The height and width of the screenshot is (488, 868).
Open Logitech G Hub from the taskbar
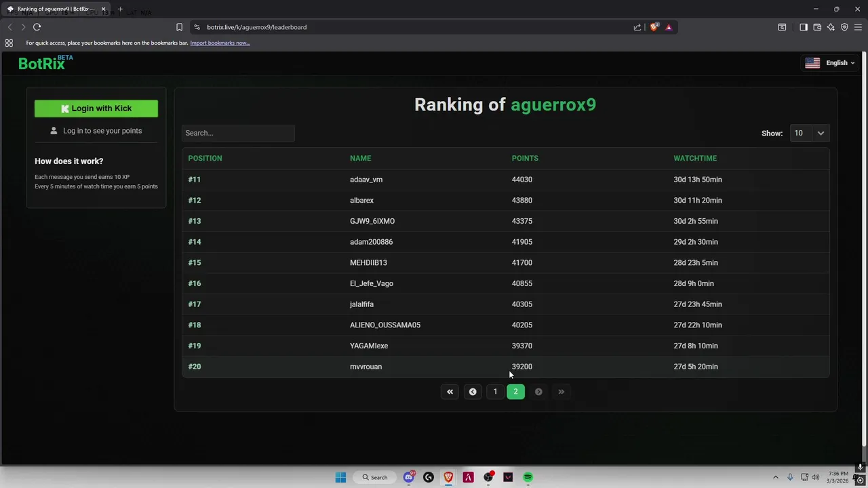click(428, 477)
